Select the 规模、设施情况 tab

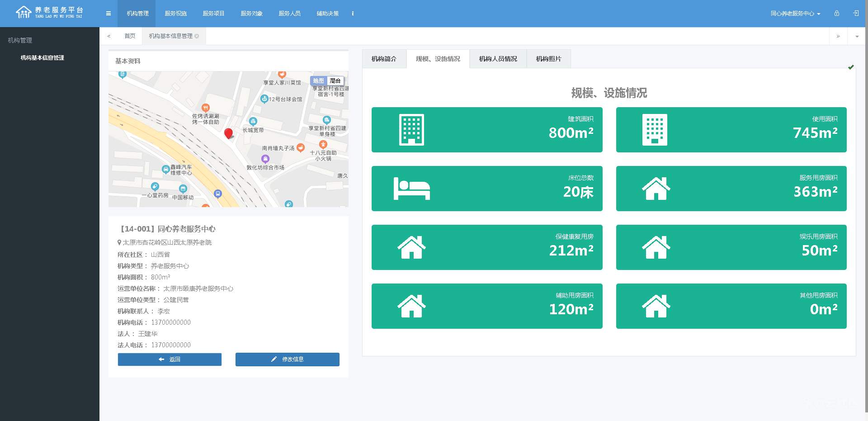[x=438, y=59]
